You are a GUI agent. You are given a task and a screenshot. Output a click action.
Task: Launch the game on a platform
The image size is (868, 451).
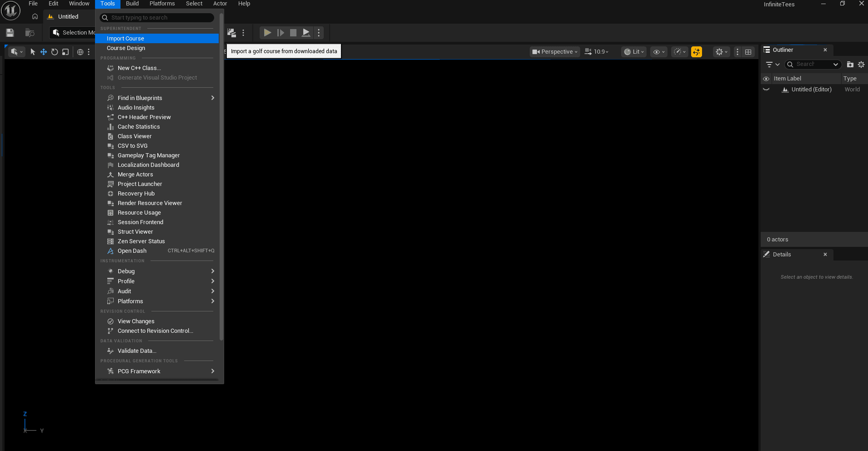(x=305, y=32)
